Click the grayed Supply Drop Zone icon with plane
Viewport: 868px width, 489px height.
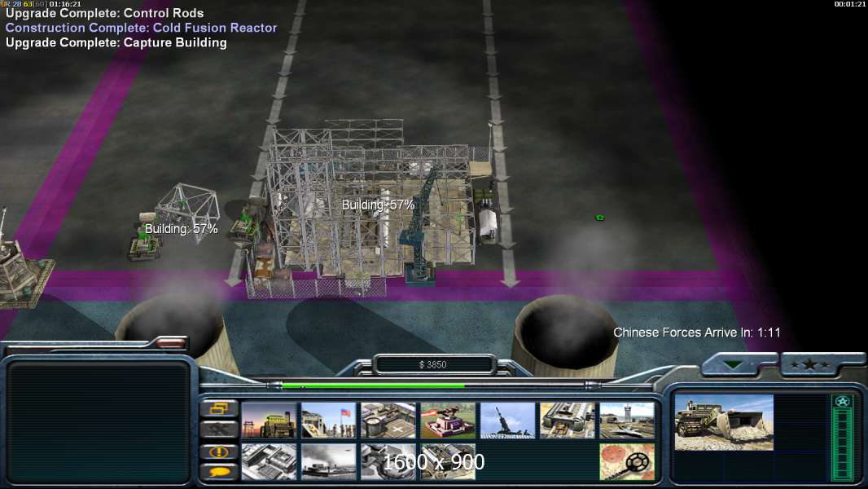coord(328,461)
